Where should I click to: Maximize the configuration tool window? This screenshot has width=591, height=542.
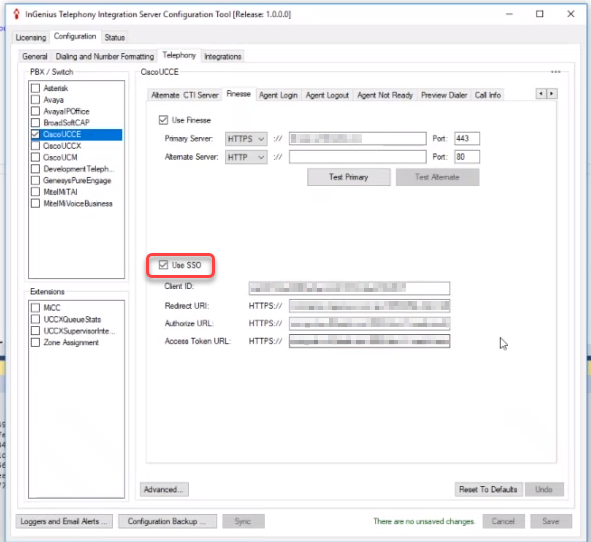point(540,14)
